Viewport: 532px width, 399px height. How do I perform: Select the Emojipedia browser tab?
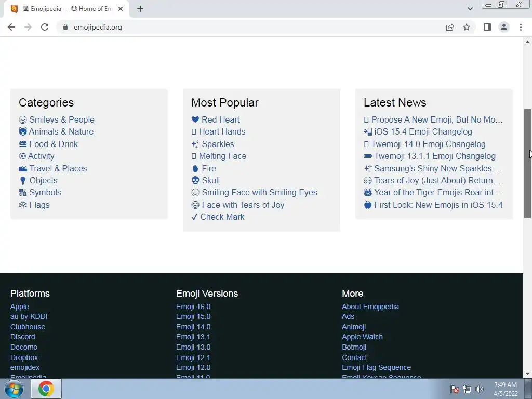(66, 9)
